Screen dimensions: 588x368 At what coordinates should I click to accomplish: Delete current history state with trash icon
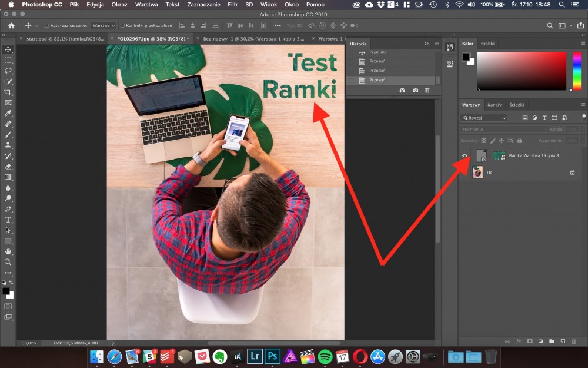(x=427, y=91)
